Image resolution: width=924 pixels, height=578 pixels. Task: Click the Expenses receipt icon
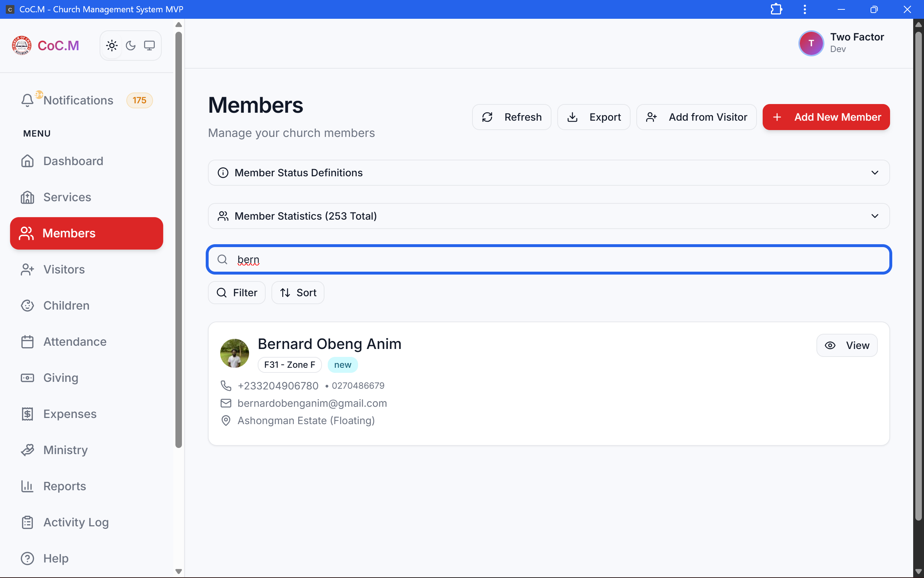(27, 414)
